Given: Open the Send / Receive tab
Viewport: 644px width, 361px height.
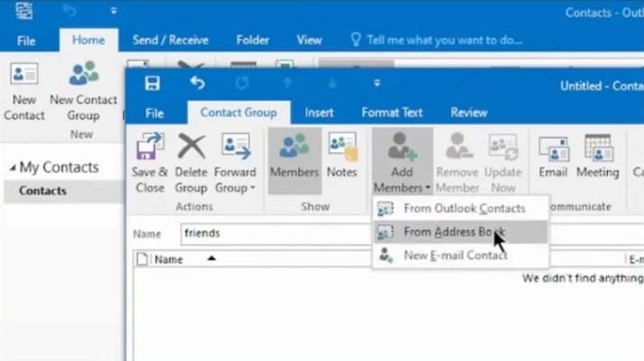Looking at the screenshot, I should [x=170, y=41].
